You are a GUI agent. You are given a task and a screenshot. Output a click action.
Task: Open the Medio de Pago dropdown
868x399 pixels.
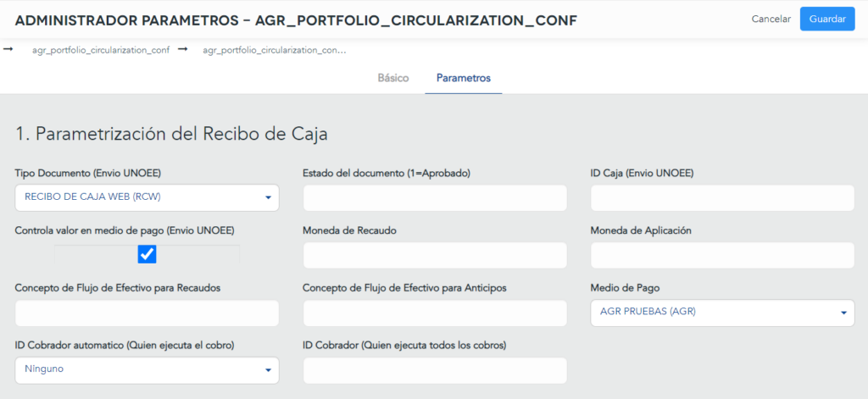(x=722, y=312)
